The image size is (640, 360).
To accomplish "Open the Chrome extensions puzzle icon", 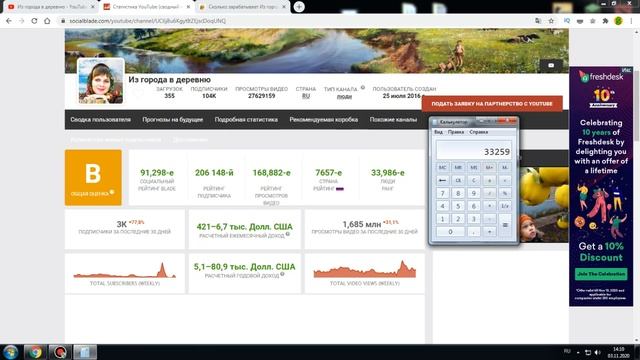I will click(x=605, y=21).
